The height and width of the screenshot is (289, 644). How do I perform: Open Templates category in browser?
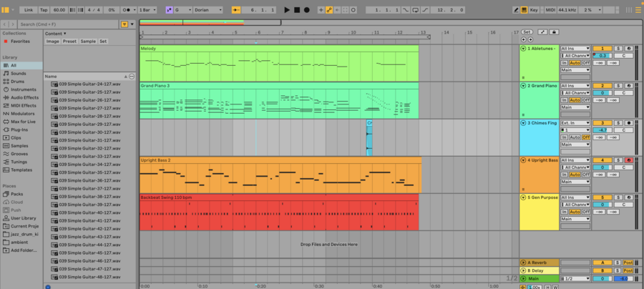coord(21,170)
